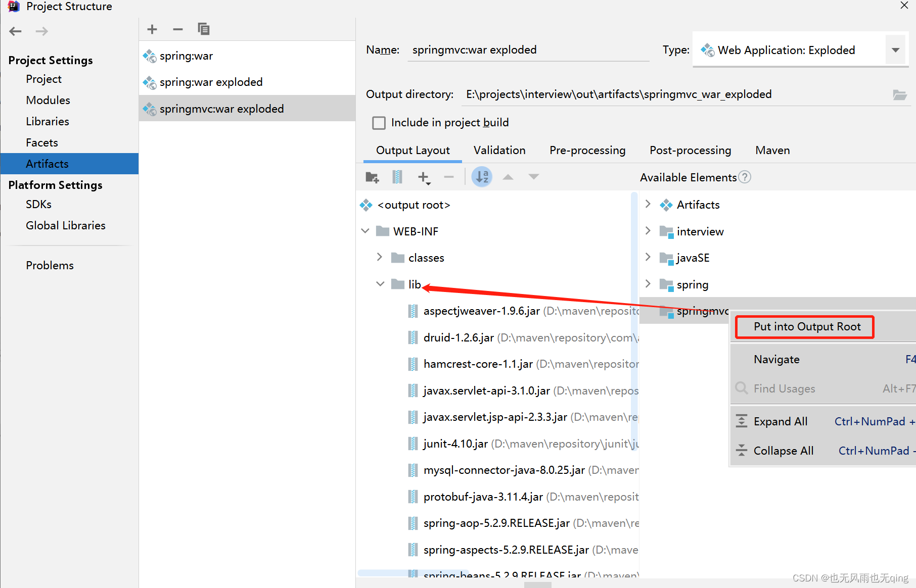This screenshot has height=588, width=916.
Task: Open the Maven tab
Action: click(x=772, y=151)
